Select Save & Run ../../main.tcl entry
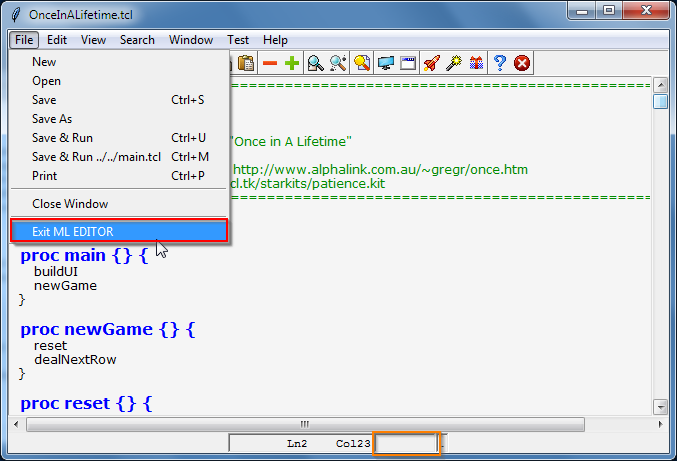This screenshot has height=461, width=677. pyautogui.click(x=119, y=157)
